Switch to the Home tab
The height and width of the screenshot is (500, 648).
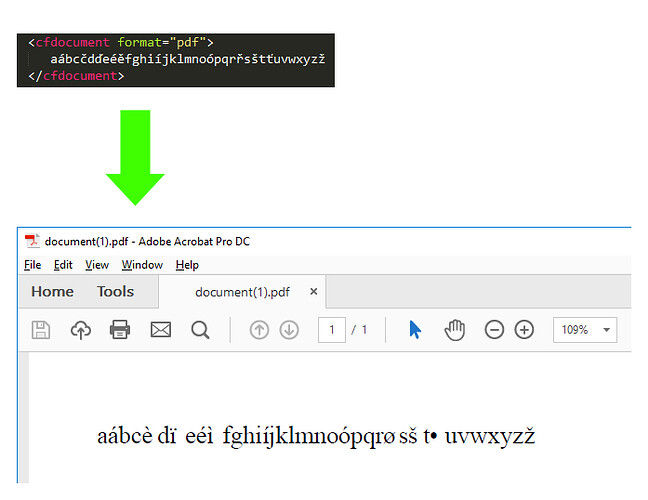coord(52,292)
